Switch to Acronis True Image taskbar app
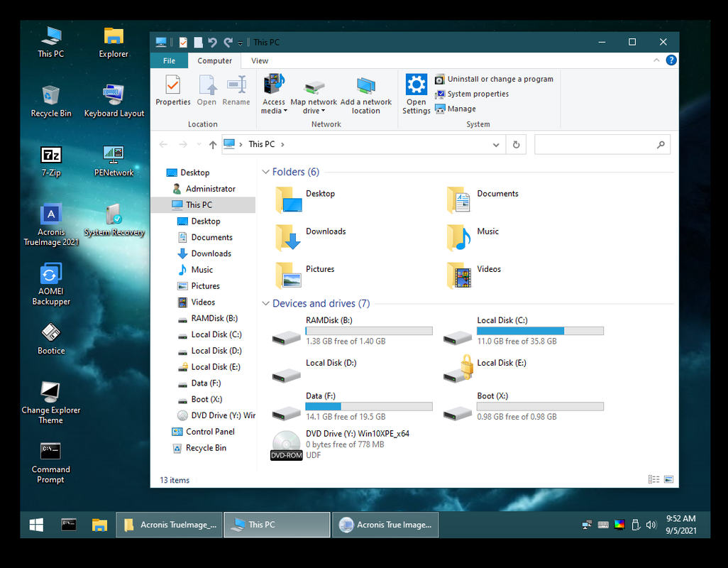The height and width of the screenshot is (568, 728). (x=385, y=525)
